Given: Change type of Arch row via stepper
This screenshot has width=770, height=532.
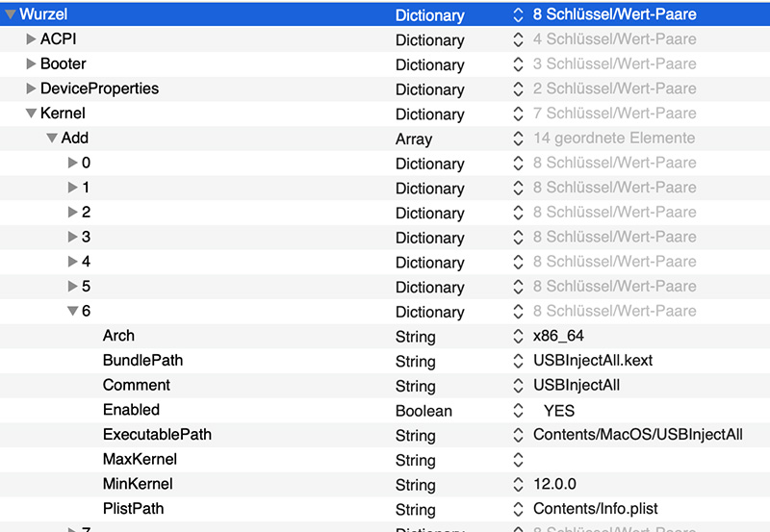Looking at the screenshot, I should coord(518,337).
